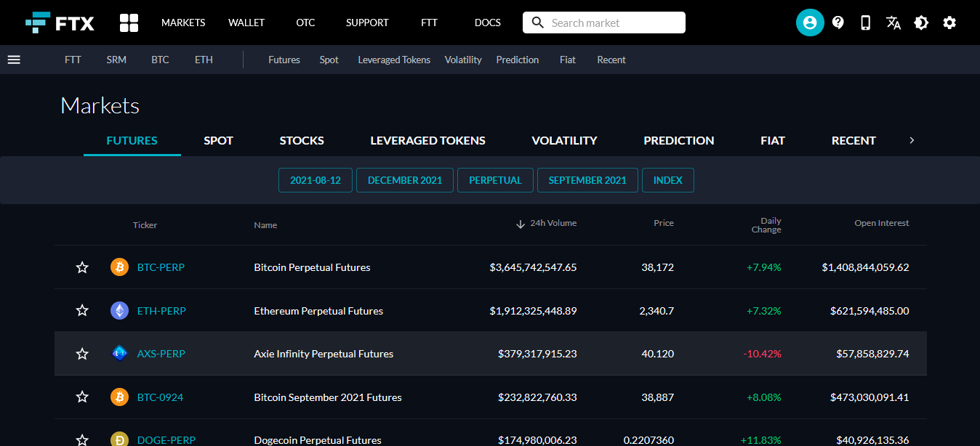Image resolution: width=980 pixels, height=446 pixels.
Task: Open the settings gear icon
Action: tap(949, 23)
